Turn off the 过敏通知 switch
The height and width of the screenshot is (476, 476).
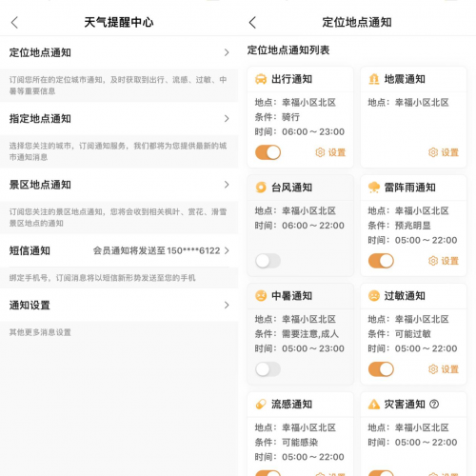[x=381, y=369]
